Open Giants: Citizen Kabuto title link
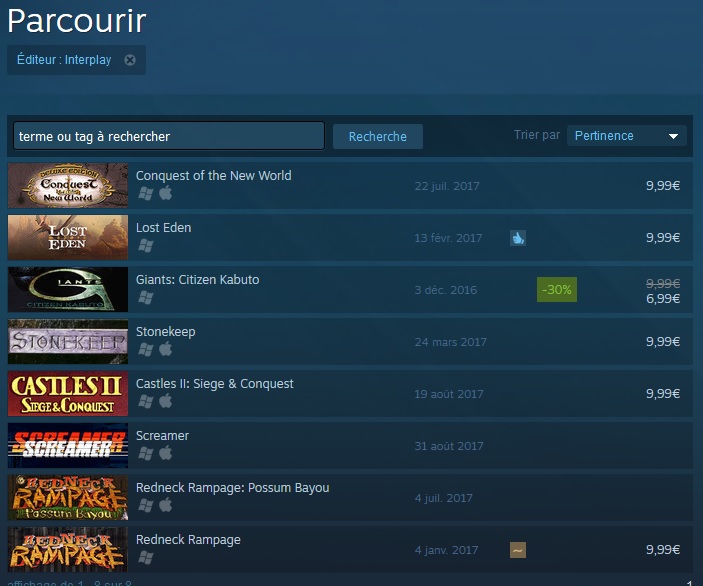This screenshot has height=586, width=703. pos(198,280)
